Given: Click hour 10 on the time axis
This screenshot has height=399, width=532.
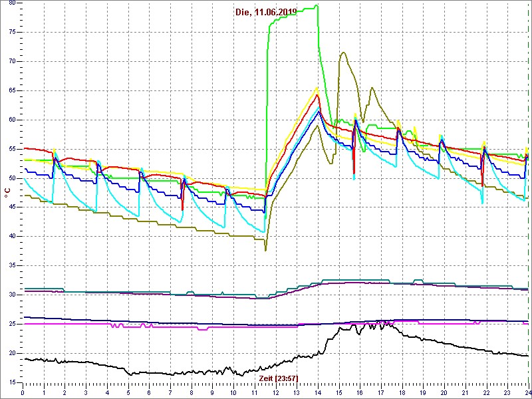Looking at the screenshot, I should [x=233, y=393].
